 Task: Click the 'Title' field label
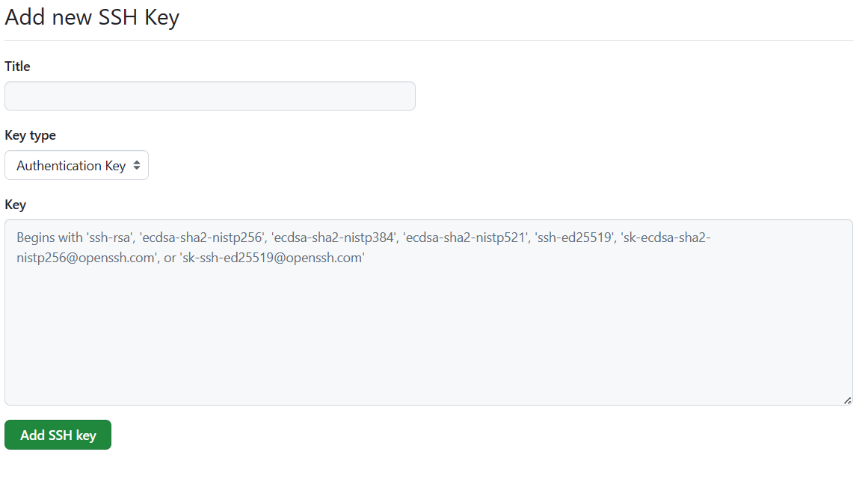pos(17,66)
